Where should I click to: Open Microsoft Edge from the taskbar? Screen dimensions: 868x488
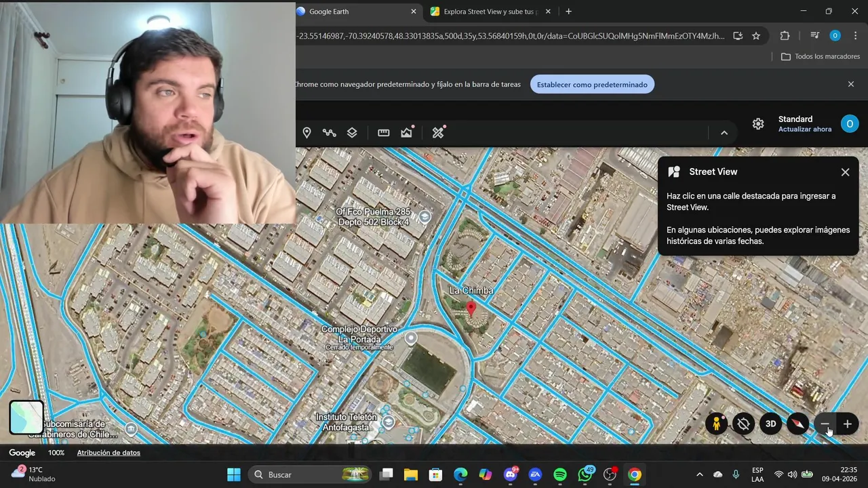pyautogui.click(x=460, y=474)
